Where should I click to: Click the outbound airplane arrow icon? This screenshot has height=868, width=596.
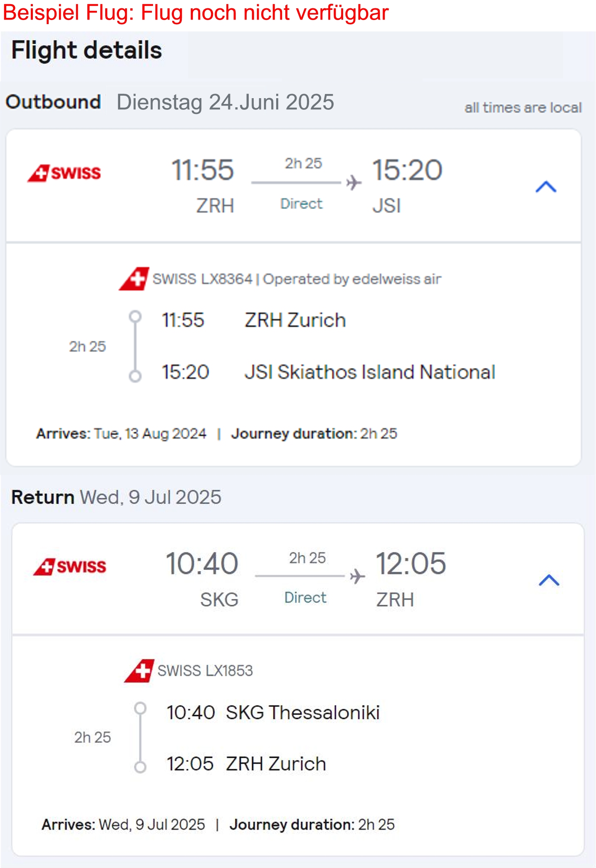tap(354, 183)
